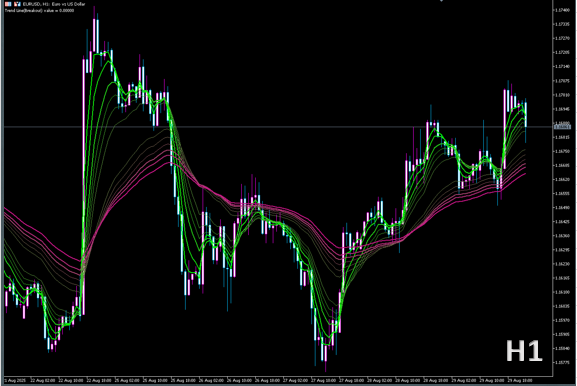Image resolution: width=577 pixels, height=386 pixels.
Task: Click the '26 Aug 18:00' time axis label
Action: tap(267, 380)
